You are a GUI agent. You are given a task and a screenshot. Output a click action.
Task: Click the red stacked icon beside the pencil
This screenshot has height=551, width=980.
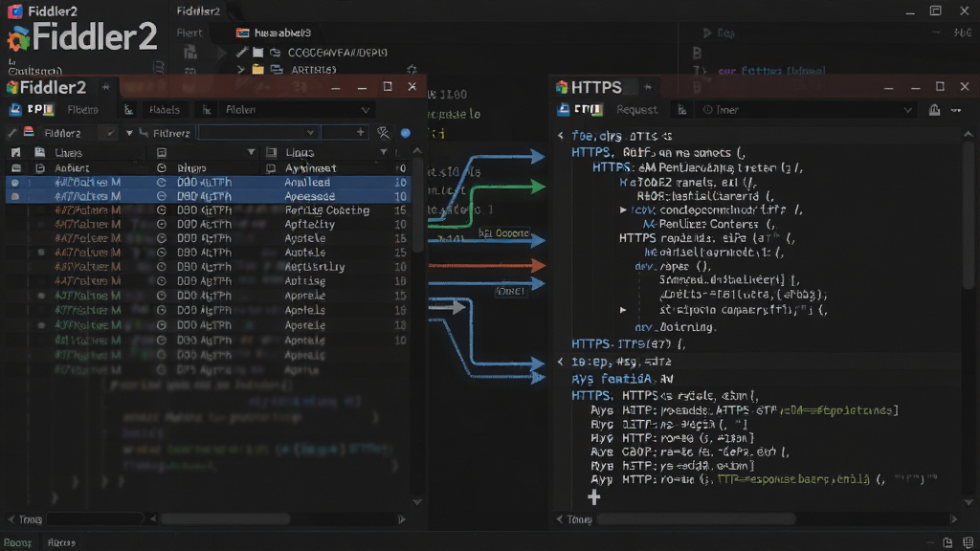click(29, 132)
